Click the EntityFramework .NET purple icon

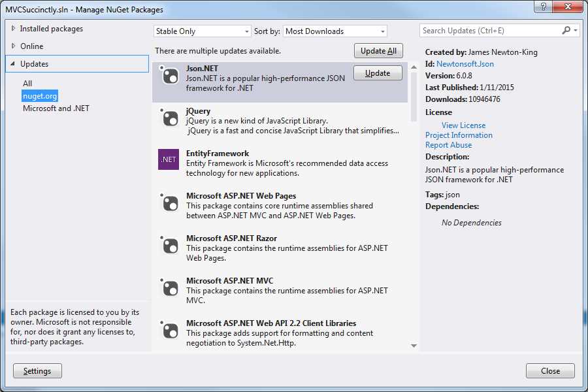[x=169, y=159]
